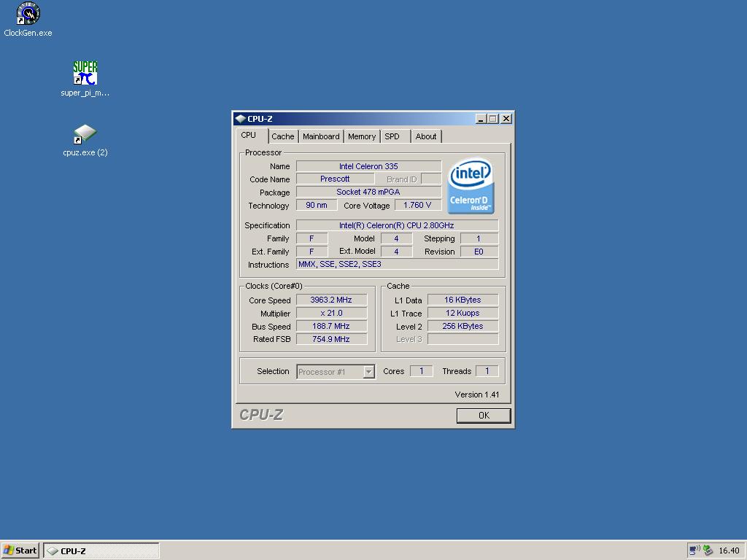Image resolution: width=747 pixels, height=560 pixels.
Task: Minimize the CPU-Z window
Action: coord(481,119)
